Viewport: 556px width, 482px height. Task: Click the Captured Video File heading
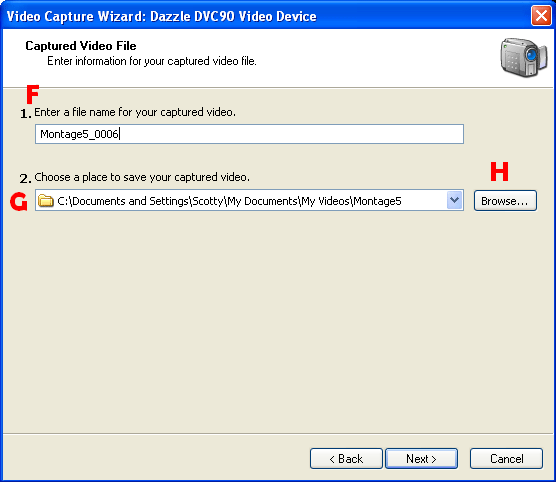coord(81,46)
